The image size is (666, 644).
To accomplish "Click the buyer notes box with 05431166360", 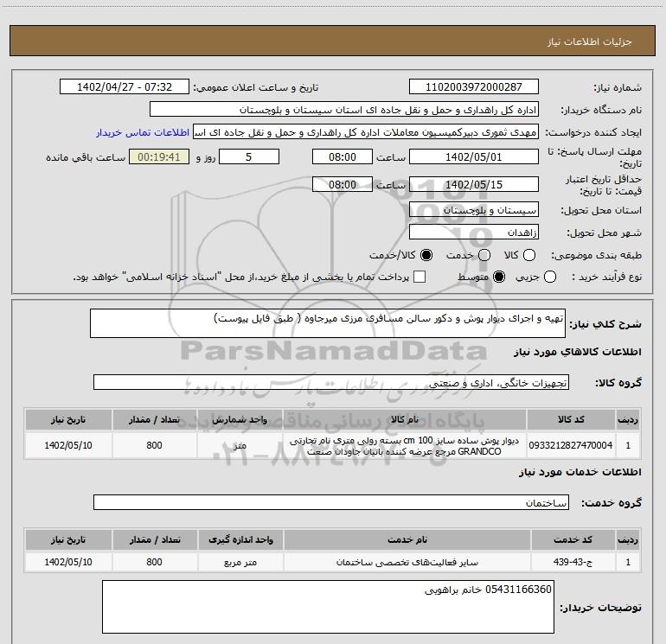I will click(x=328, y=607).
